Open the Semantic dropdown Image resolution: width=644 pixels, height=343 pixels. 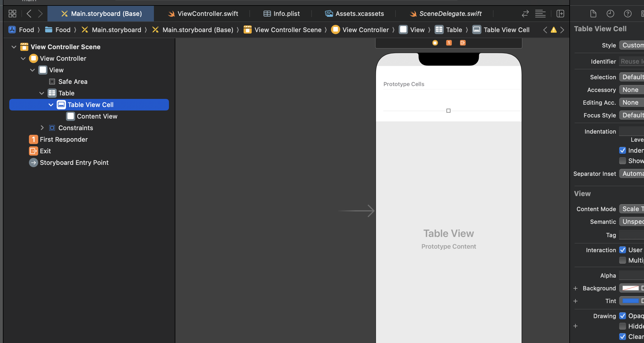(x=632, y=222)
